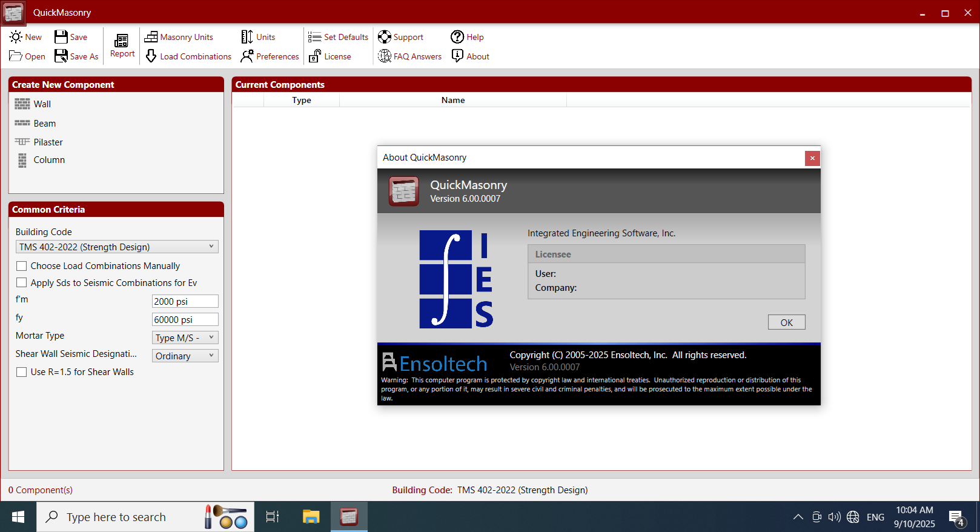The width and height of the screenshot is (980, 532).
Task: Open the Report generator
Action: pyautogui.click(x=122, y=46)
